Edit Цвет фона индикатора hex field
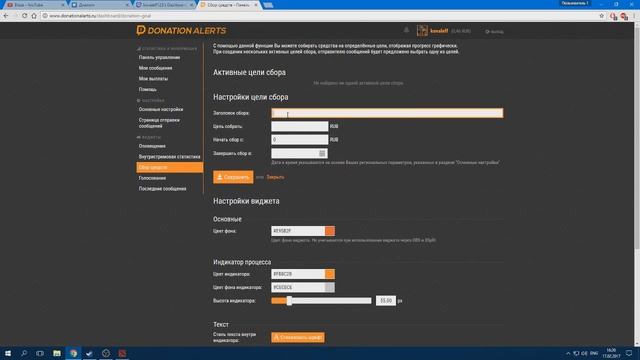 click(298, 287)
